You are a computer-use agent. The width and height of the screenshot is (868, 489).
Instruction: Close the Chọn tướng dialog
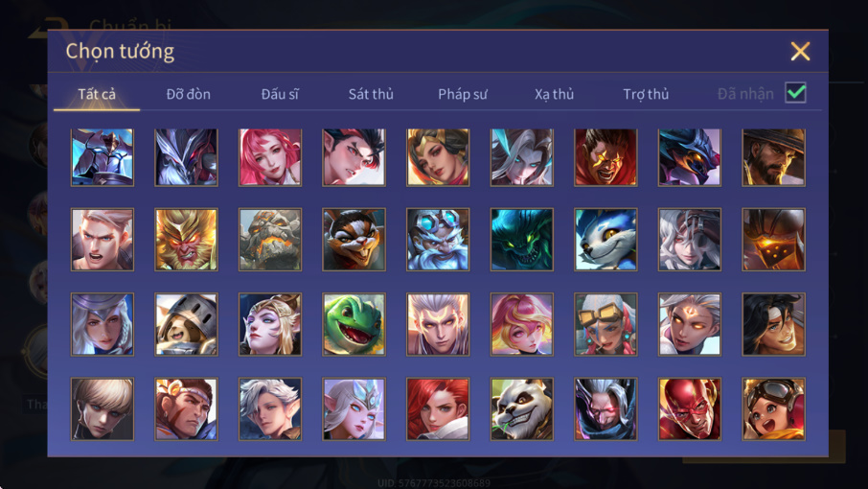click(x=800, y=51)
